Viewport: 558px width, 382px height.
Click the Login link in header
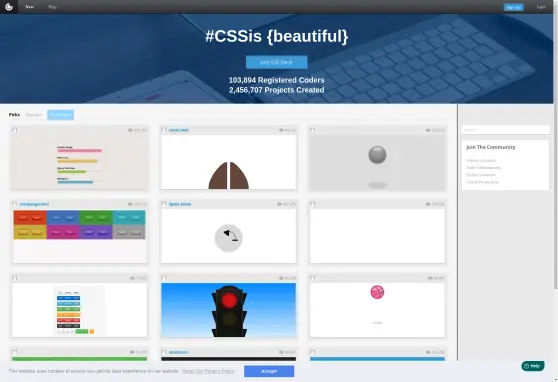[x=541, y=7]
